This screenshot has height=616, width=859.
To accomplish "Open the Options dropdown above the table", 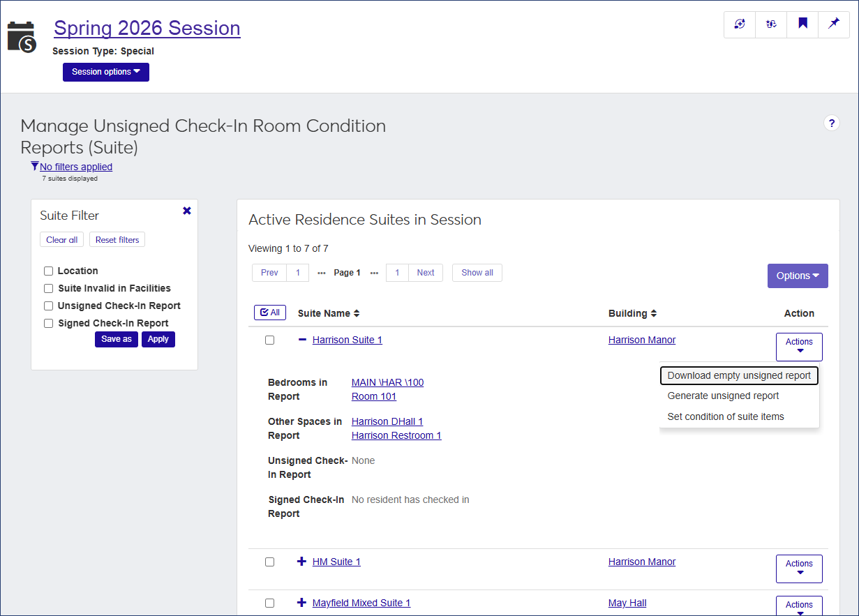I will (x=797, y=276).
